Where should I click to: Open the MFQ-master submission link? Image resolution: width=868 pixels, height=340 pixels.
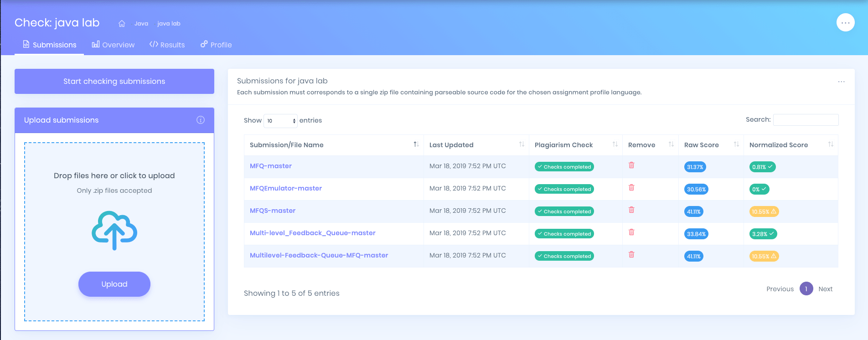pyautogui.click(x=271, y=166)
